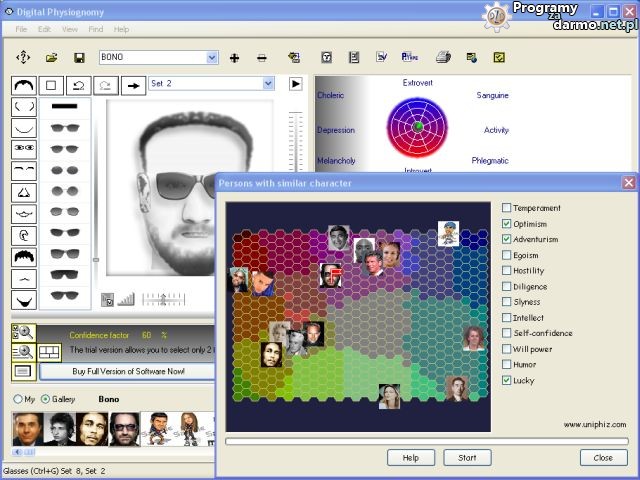Image resolution: width=640 pixels, height=480 pixels.
Task: Open the File menu
Action: (x=21, y=30)
